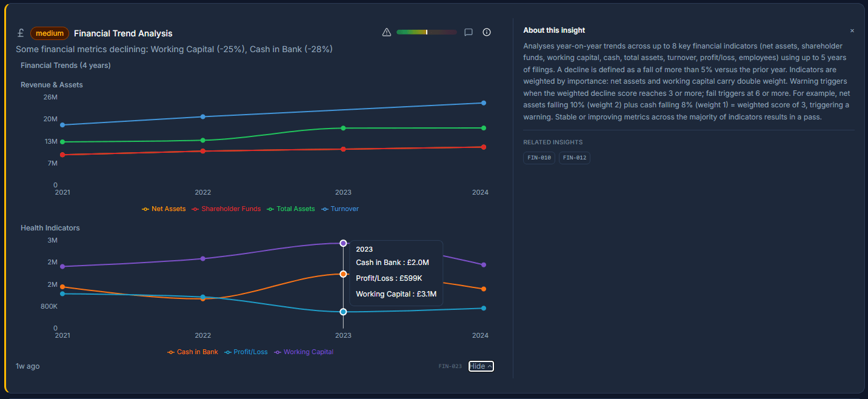
Task: Click the info circle icon
Action: pyautogui.click(x=487, y=32)
